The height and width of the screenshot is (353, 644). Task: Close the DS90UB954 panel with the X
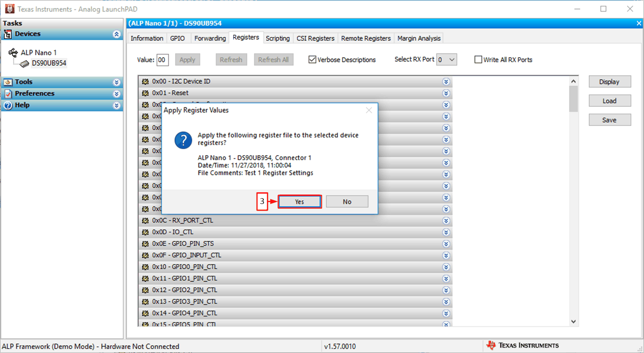(639, 23)
